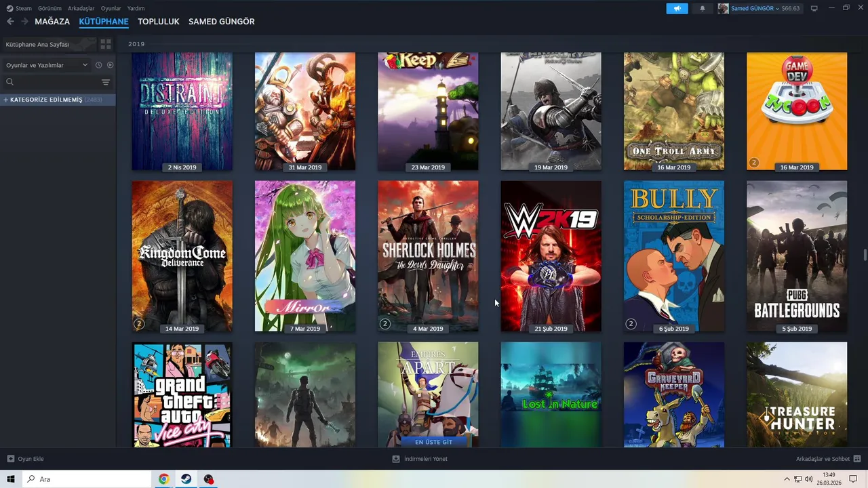This screenshot has height=488, width=868.
Task: Show hidden system tray icons
Action: point(787,479)
